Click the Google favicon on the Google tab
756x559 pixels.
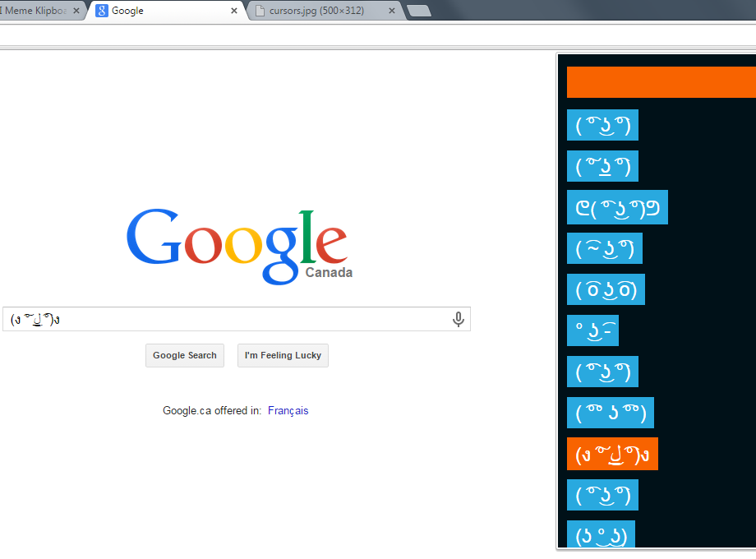click(102, 10)
